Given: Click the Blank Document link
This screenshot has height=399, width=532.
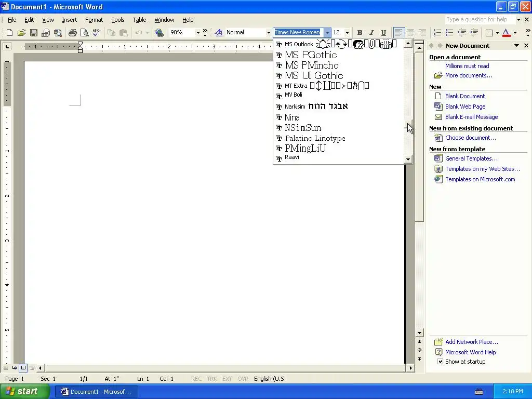Looking at the screenshot, I should (465, 96).
